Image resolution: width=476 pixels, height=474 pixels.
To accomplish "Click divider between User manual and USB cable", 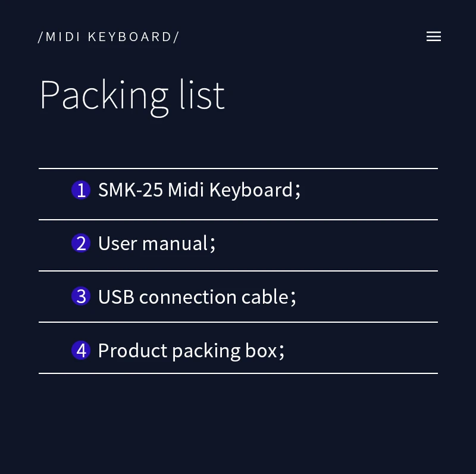I will [238, 271].
